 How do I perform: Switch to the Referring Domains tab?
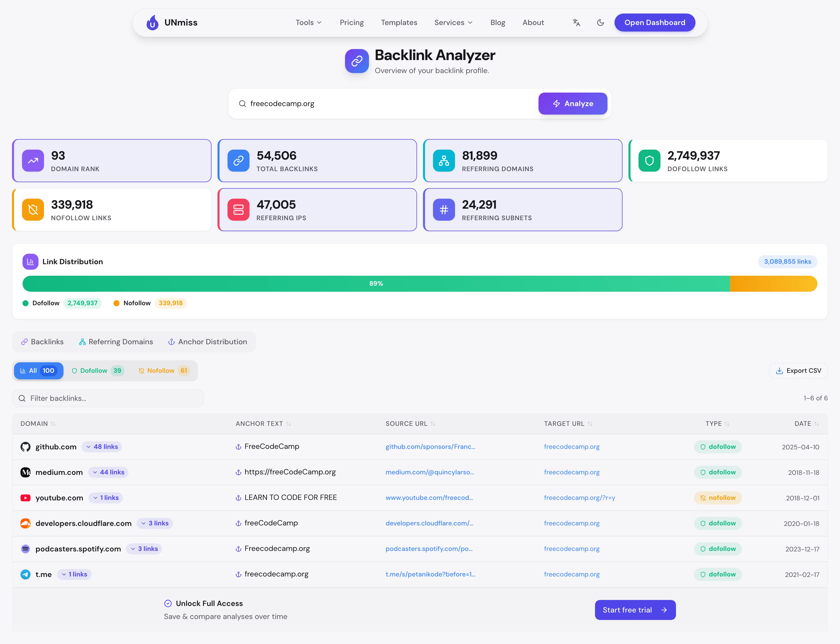[116, 342]
